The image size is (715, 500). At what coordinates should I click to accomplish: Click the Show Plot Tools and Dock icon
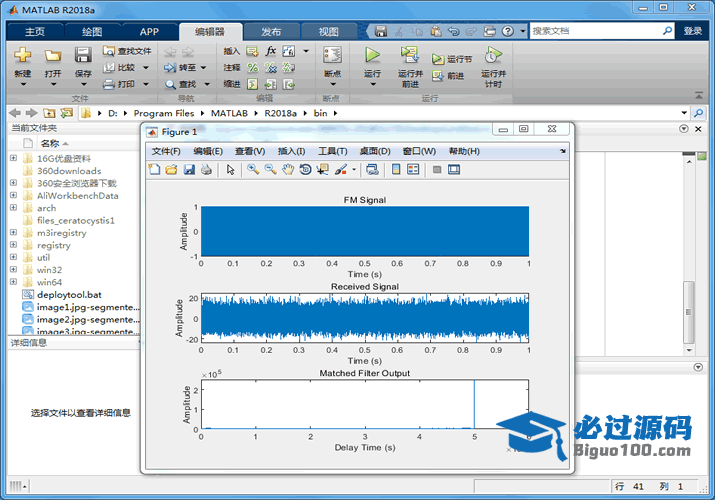point(454,170)
